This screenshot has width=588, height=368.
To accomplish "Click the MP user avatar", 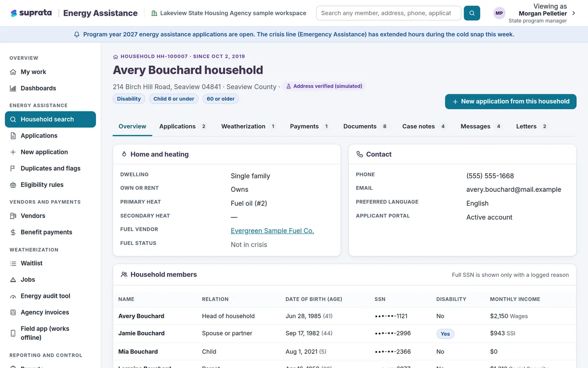I will tap(499, 13).
